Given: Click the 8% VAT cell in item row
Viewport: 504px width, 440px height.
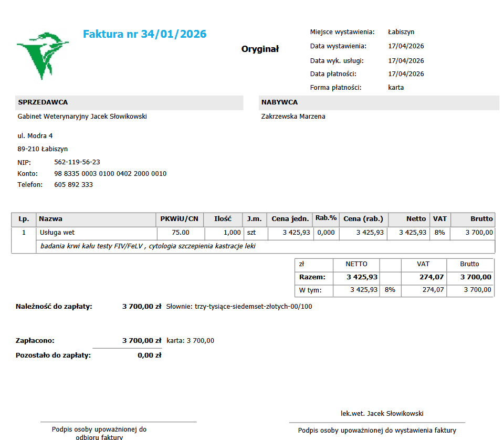Looking at the screenshot, I should pyautogui.click(x=440, y=233).
